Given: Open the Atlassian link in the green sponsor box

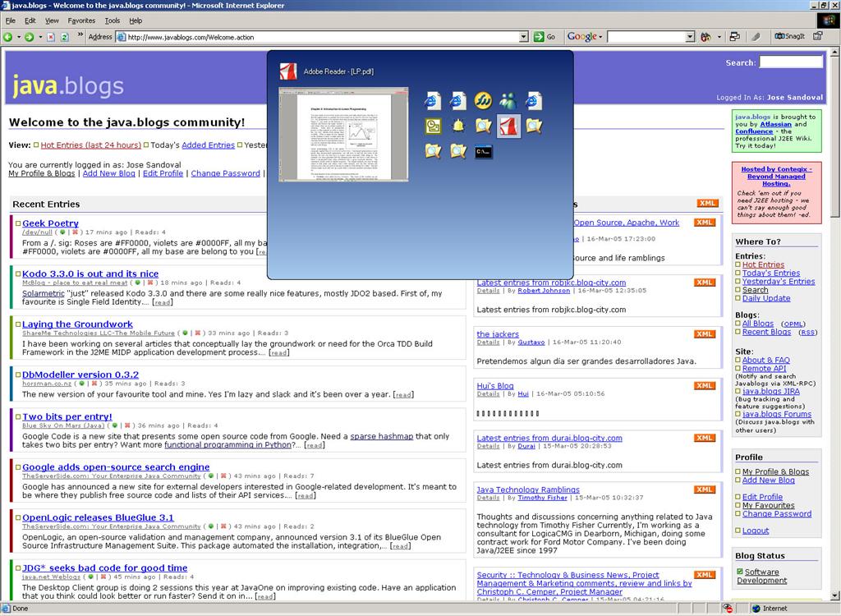Looking at the screenshot, I should tap(775, 124).
